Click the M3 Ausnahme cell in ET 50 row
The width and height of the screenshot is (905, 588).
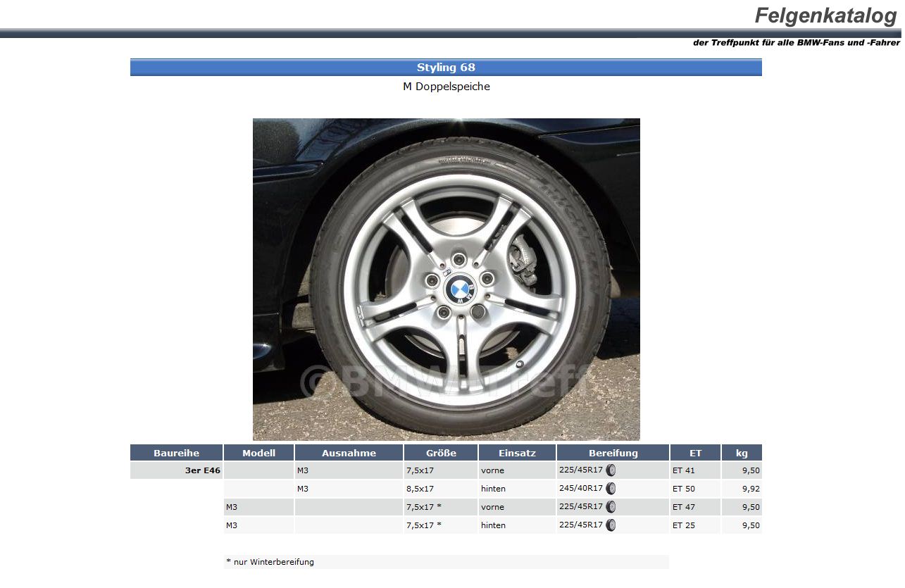pyautogui.click(x=349, y=489)
